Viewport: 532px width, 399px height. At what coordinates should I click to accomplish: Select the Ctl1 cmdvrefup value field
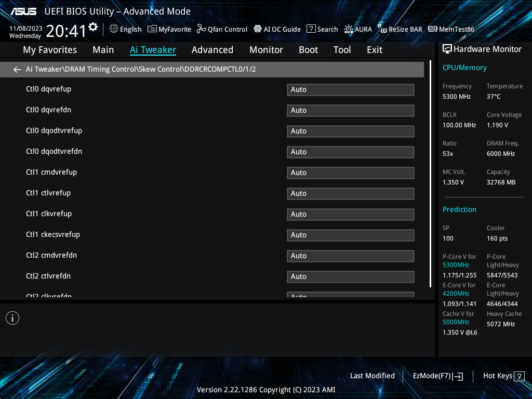[351, 172]
